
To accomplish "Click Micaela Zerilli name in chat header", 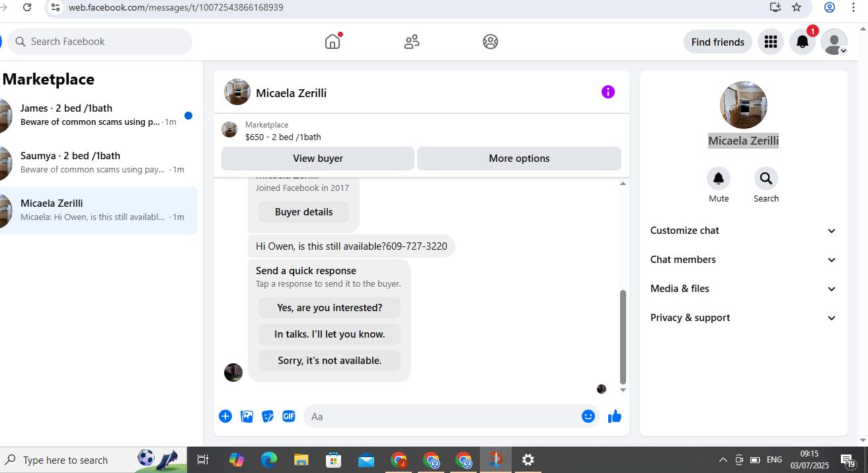I will 291,93.
